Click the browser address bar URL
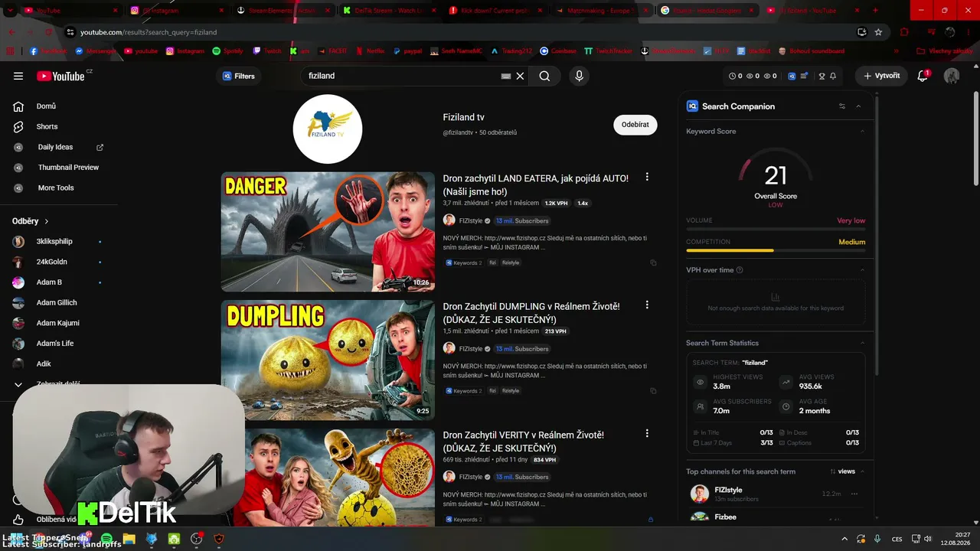The width and height of the screenshot is (980, 551). 149,32
